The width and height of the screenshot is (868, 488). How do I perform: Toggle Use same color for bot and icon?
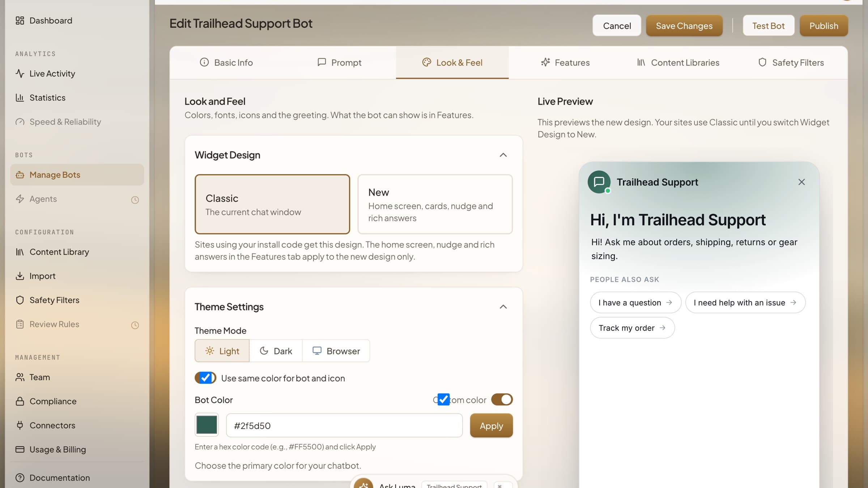coord(205,378)
